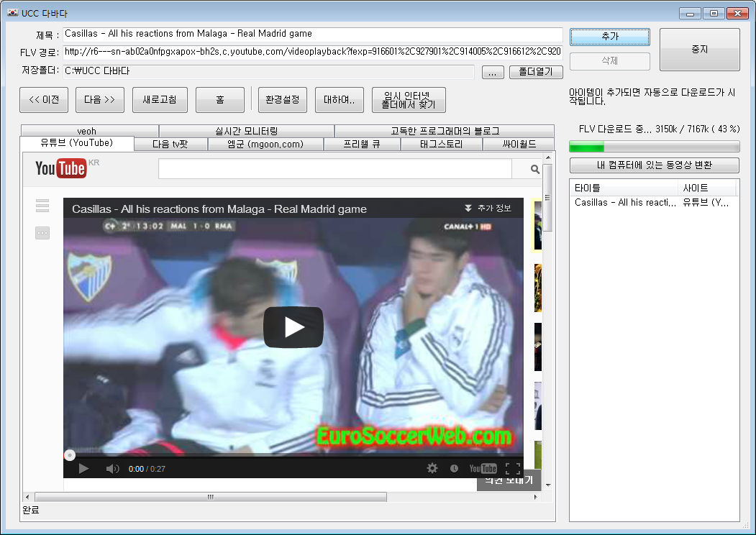
Task: Click the scroll right arrow of browser pane
Action: coord(536,497)
